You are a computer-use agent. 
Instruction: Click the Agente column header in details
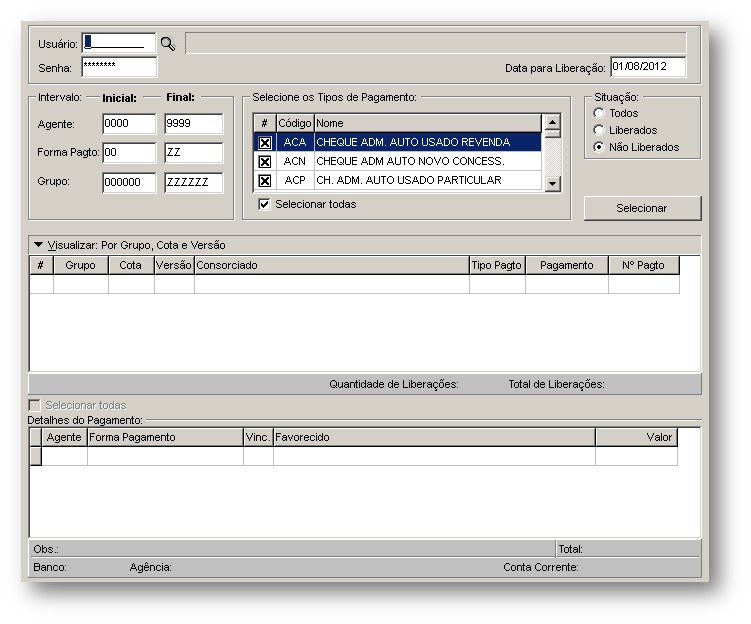tap(64, 437)
